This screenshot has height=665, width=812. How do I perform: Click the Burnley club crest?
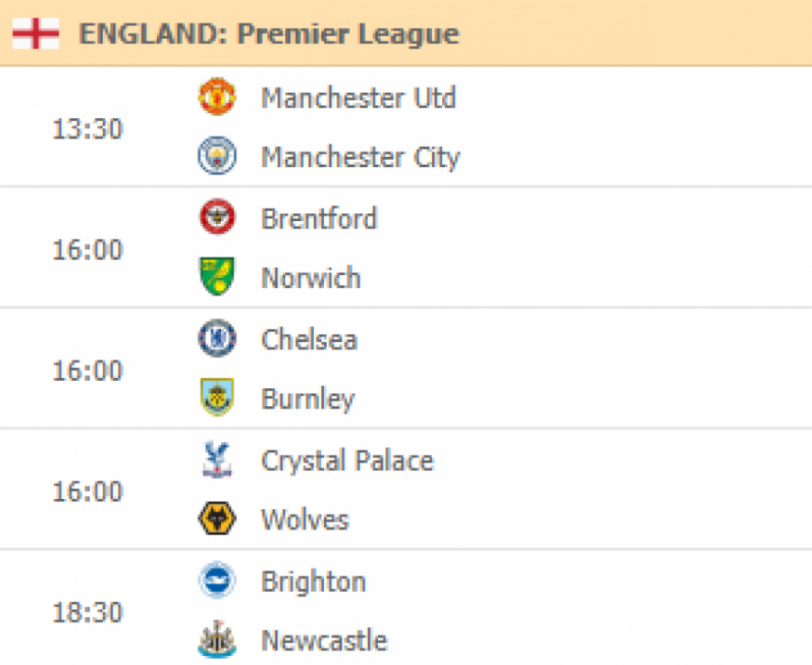point(217,397)
